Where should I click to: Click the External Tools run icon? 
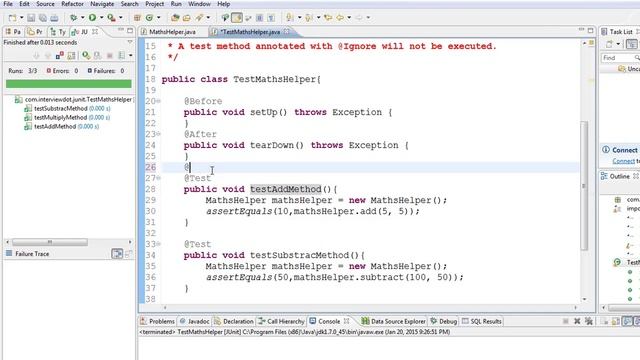[x=111, y=18]
